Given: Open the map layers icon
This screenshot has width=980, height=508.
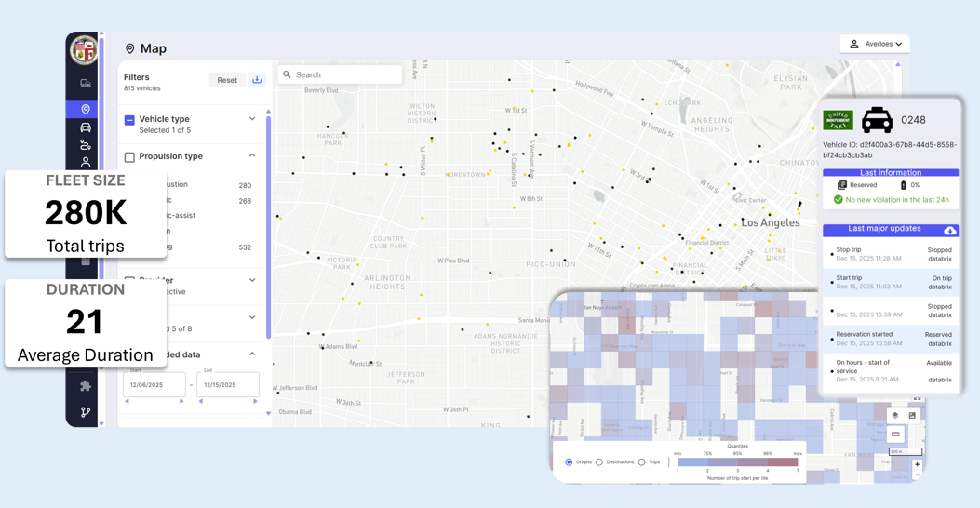Looking at the screenshot, I should point(895,416).
